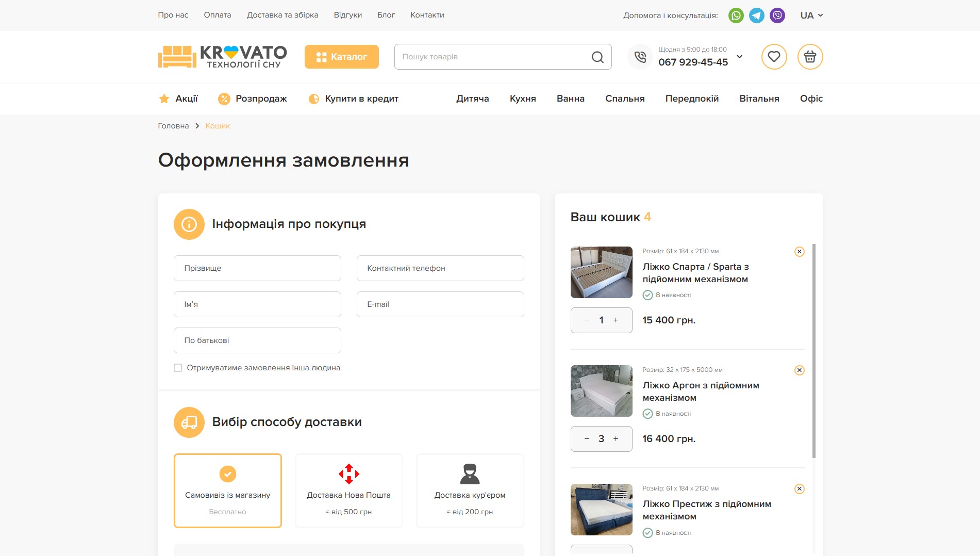Expand the UA language dropdown
The height and width of the screenshot is (556, 980).
pos(811,15)
